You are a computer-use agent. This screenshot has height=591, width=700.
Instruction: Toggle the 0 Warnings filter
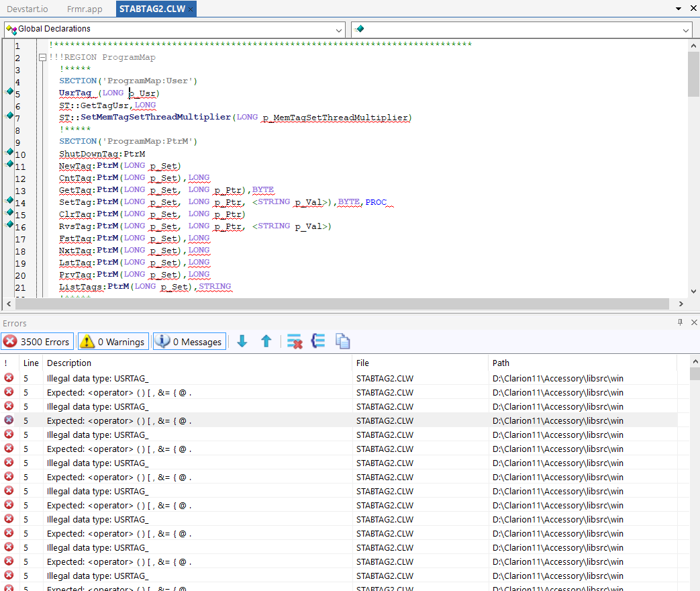[113, 342]
